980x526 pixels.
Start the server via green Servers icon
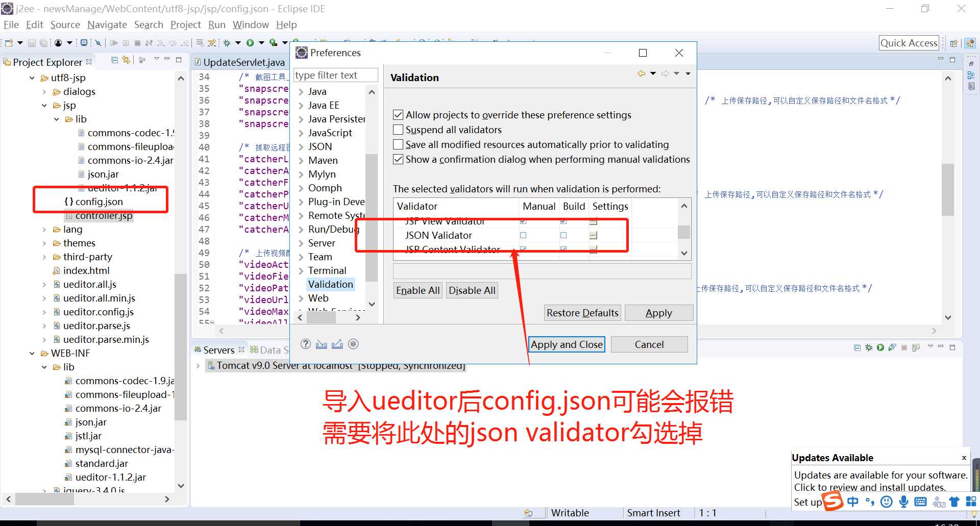tap(880, 347)
